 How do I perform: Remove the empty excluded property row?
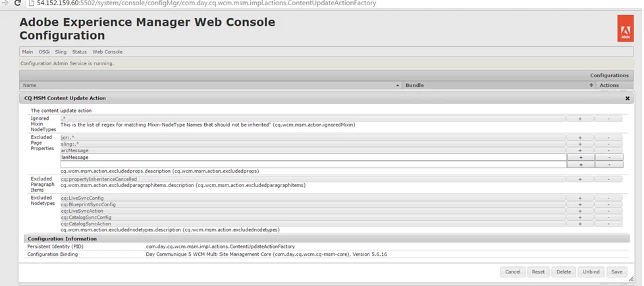609,164
